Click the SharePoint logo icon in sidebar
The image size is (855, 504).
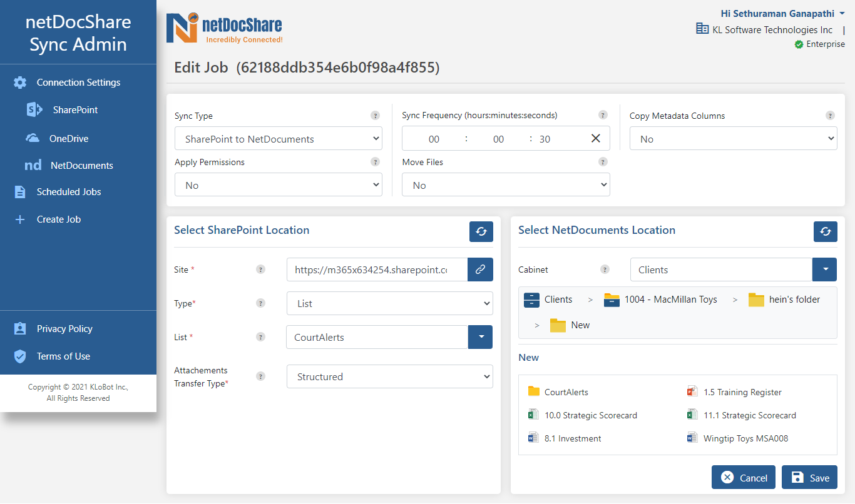point(34,110)
